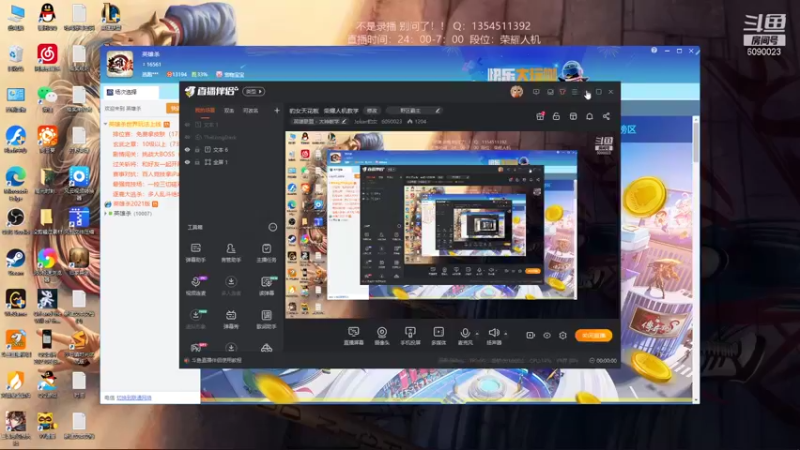Open the mic-link tool with purple badge
The image size is (800, 450).
[195, 286]
